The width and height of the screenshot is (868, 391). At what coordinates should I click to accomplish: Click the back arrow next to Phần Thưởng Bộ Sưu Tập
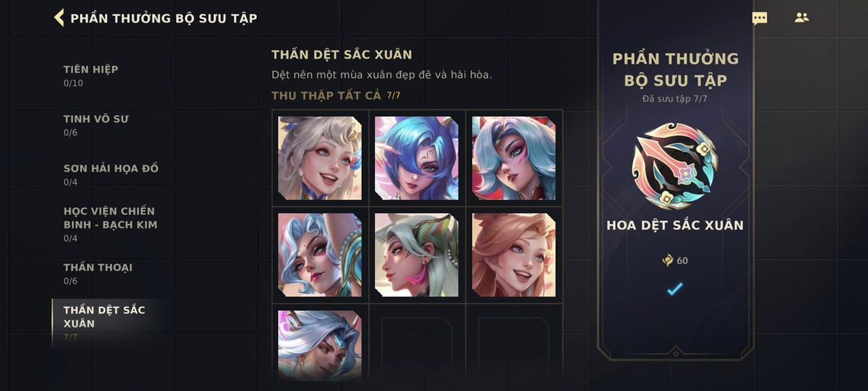point(59,18)
